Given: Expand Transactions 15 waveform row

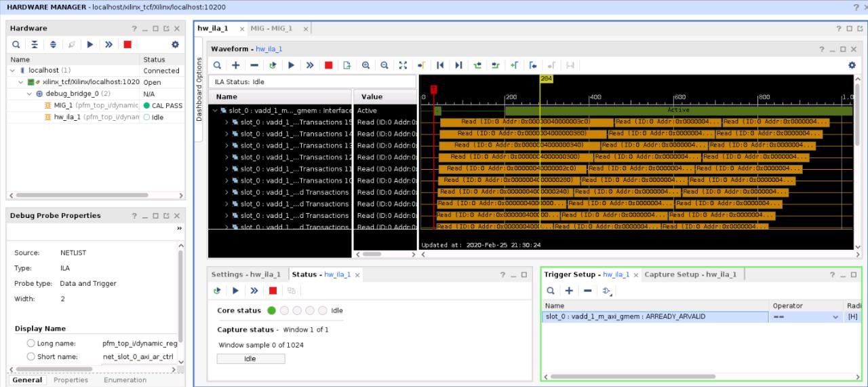Looking at the screenshot, I should tap(227, 122).
